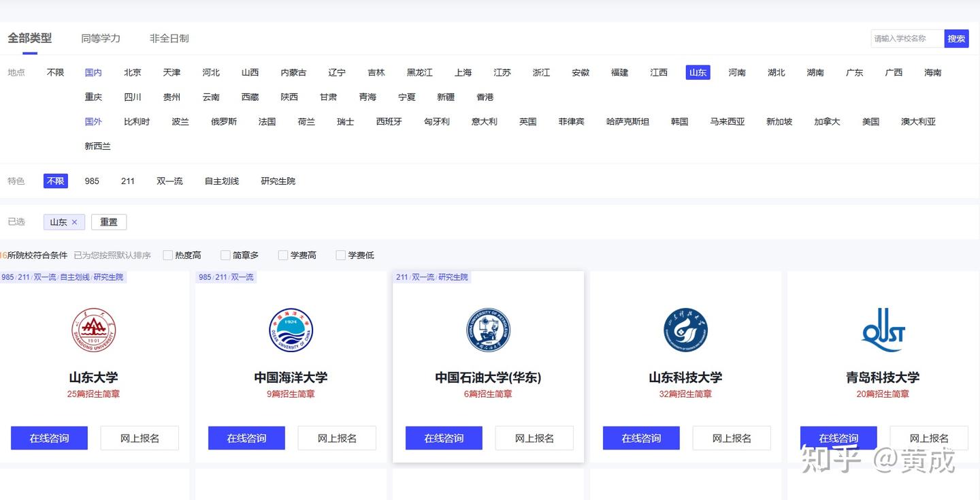Viewport: 980px width, 500px height.
Task: Click the 国内 region category
Action: (93, 72)
